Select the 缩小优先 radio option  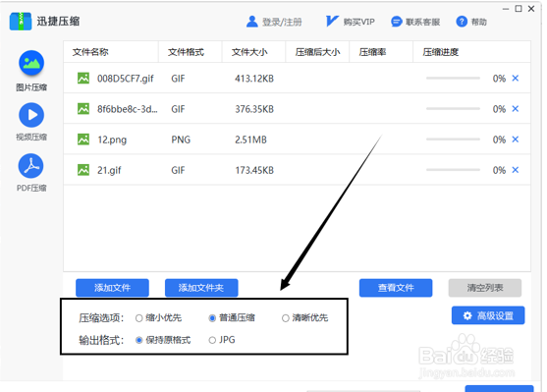pyautogui.click(x=139, y=318)
